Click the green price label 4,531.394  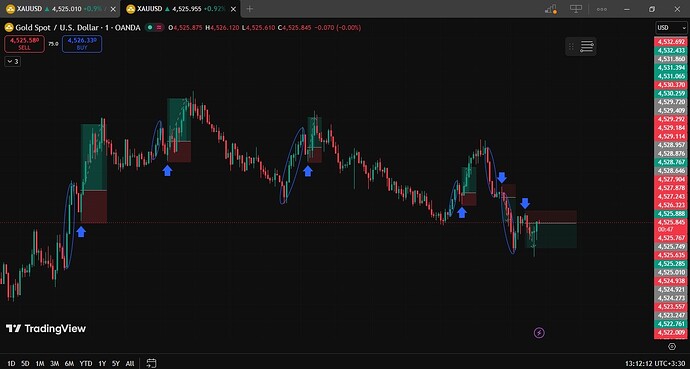coord(671,68)
